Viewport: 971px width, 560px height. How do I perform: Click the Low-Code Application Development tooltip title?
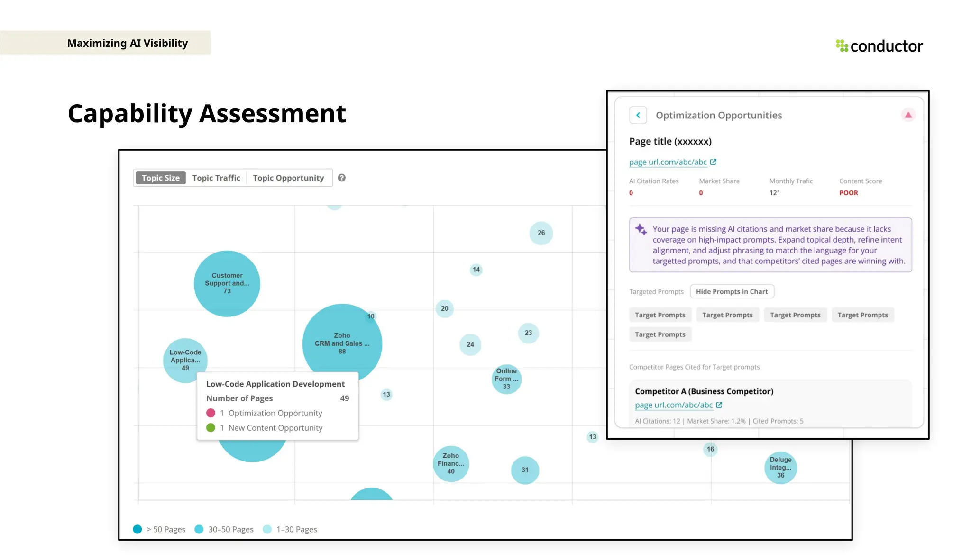pos(275,384)
